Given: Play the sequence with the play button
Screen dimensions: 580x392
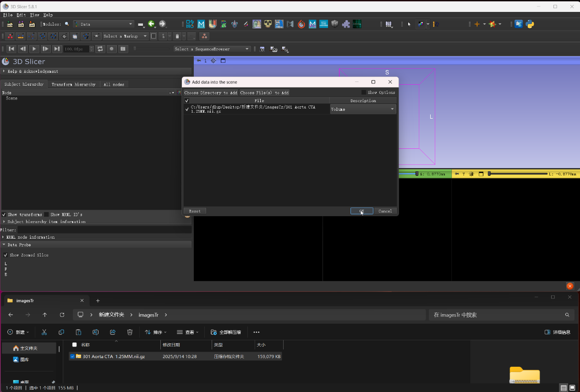Looking at the screenshot, I should 34,49.
